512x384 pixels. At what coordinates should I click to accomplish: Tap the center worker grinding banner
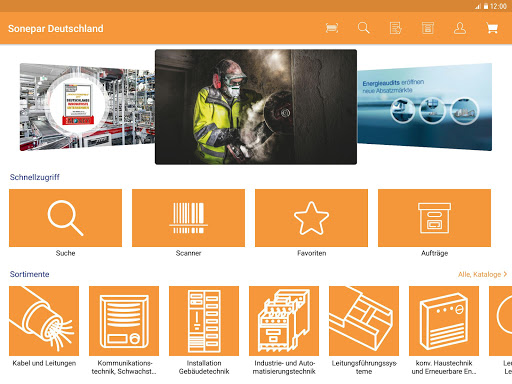click(x=256, y=107)
